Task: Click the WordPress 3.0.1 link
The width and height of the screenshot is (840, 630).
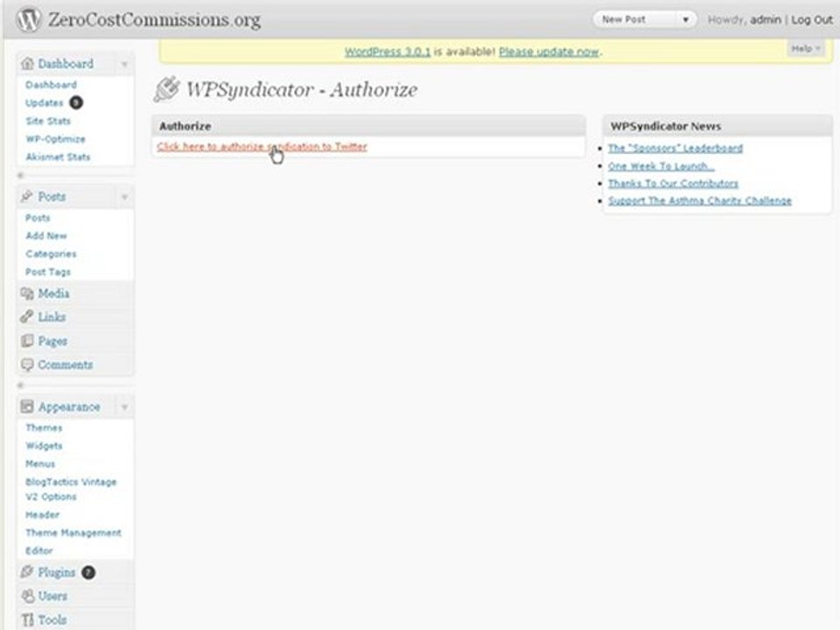Action: (388, 52)
